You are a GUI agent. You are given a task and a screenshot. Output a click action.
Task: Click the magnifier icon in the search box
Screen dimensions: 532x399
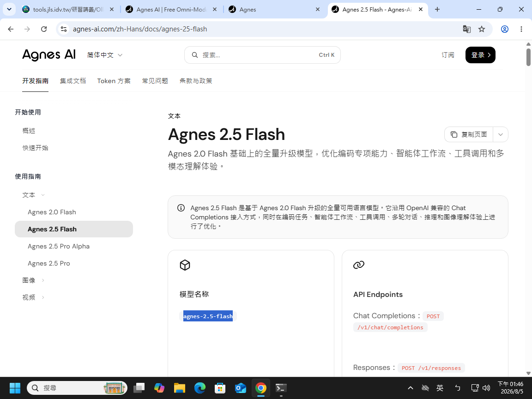[195, 55]
